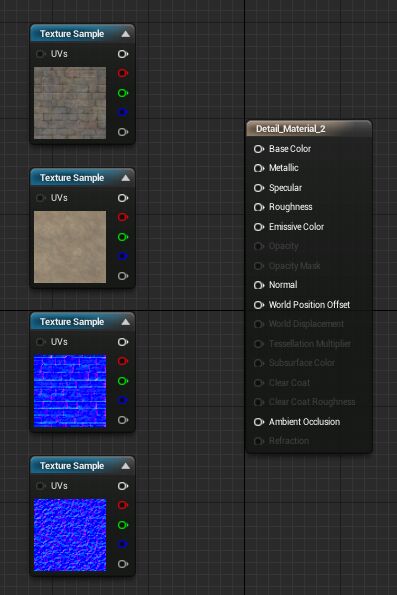Click the World Position Offset input pin

coord(259,305)
